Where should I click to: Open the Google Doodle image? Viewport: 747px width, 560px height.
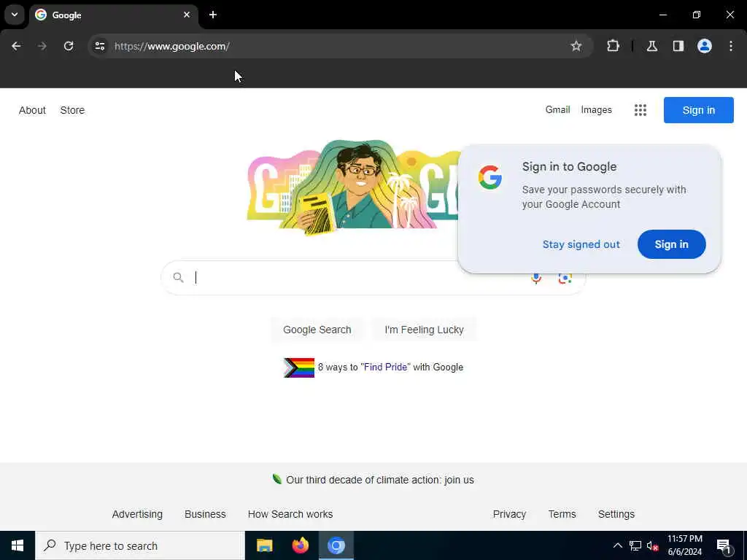[352, 187]
